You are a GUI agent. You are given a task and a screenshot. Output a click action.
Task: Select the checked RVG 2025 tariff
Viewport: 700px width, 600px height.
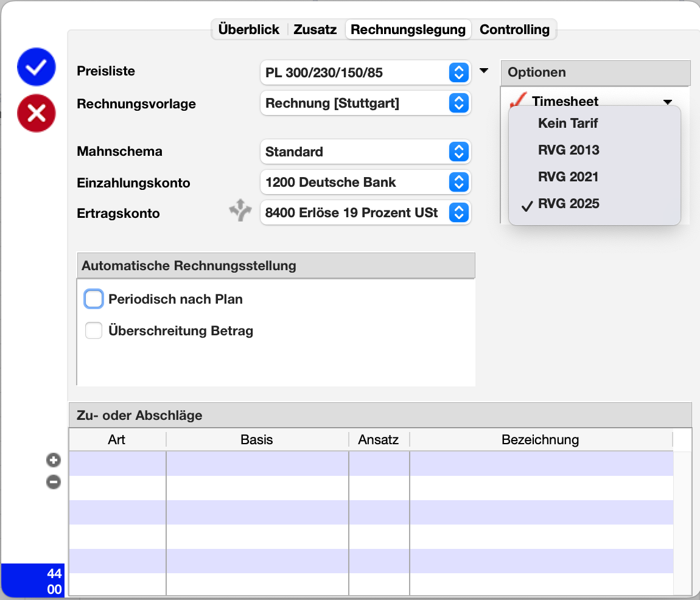pos(595,204)
